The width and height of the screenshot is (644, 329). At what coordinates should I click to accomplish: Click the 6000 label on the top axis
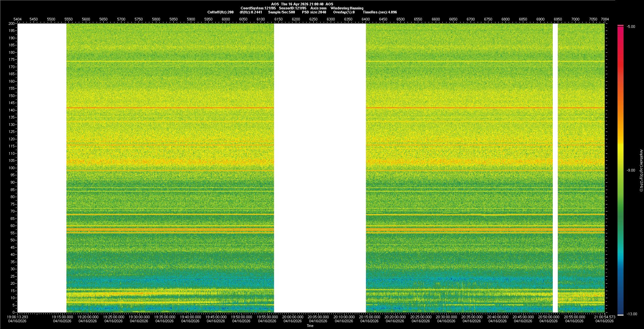(x=226, y=19)
